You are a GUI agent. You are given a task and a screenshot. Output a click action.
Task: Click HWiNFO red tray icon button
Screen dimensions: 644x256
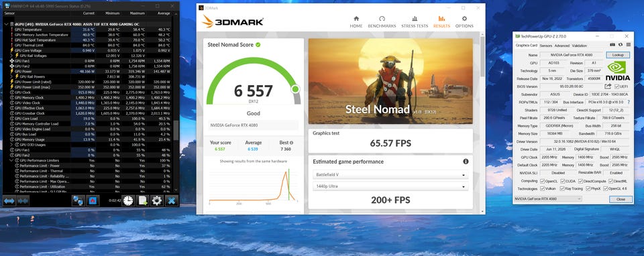93,200
